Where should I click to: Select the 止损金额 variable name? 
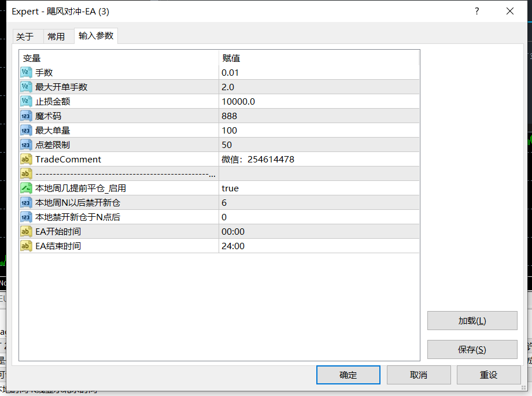53,102
